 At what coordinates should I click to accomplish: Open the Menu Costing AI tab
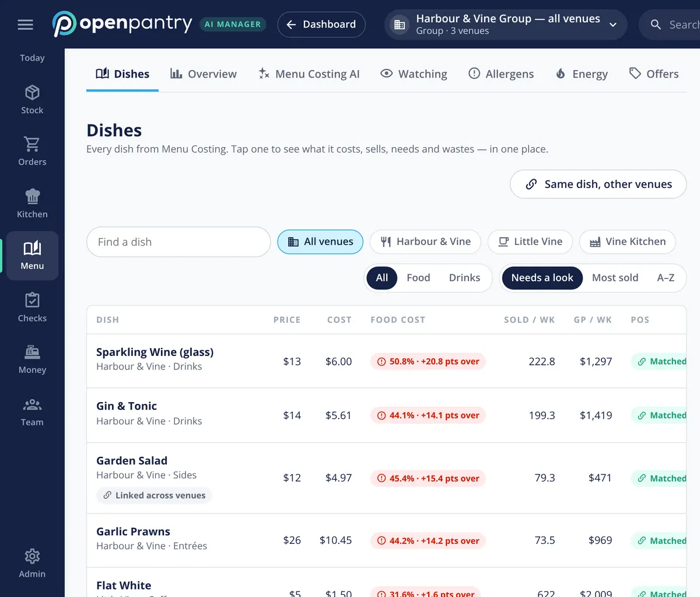(x=309, y=74)
